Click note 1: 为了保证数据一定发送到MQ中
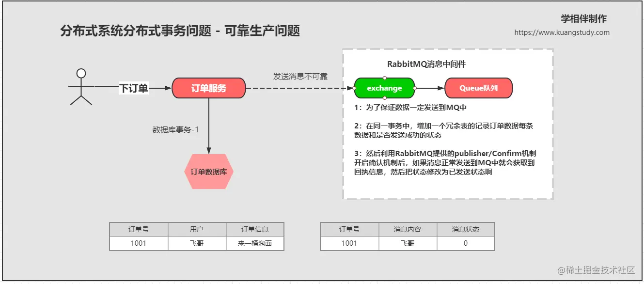The width and height of the screenshot is (644, 284). pyautogui.click(x=410, y=108)
